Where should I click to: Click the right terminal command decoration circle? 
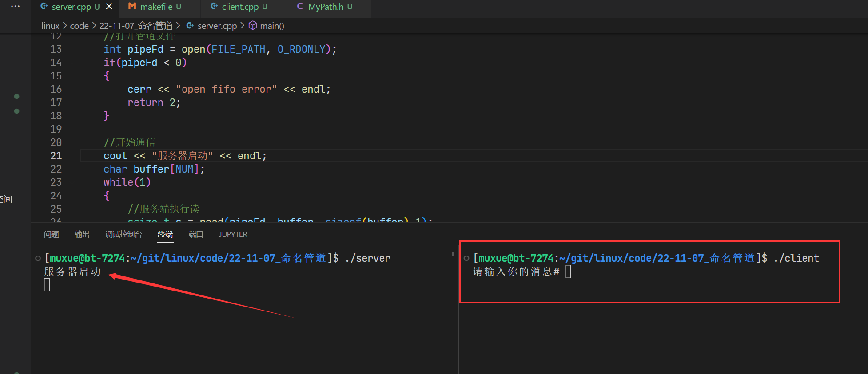click(466, 258)
